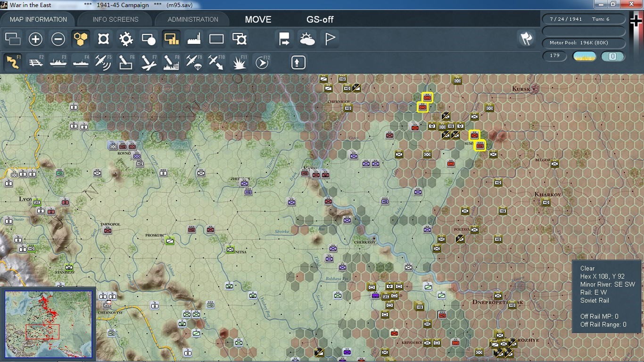
Task: Click the Poltava city label on map
Action: click(x=462, y=230)
